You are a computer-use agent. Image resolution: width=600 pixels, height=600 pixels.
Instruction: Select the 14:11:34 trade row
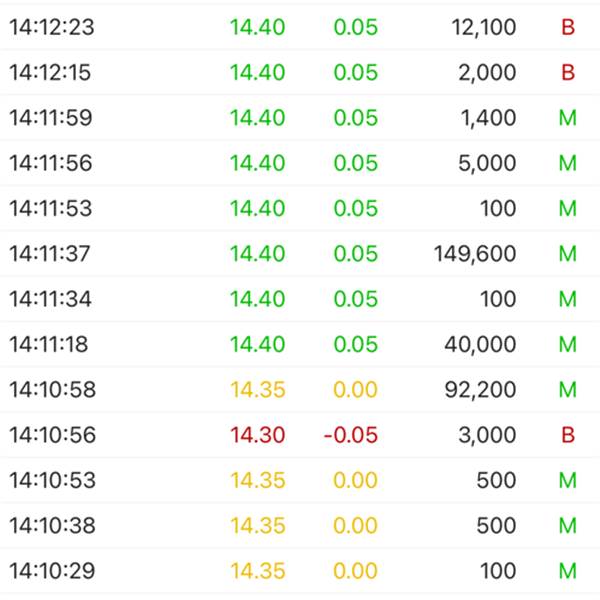click(x=51, y=299)
